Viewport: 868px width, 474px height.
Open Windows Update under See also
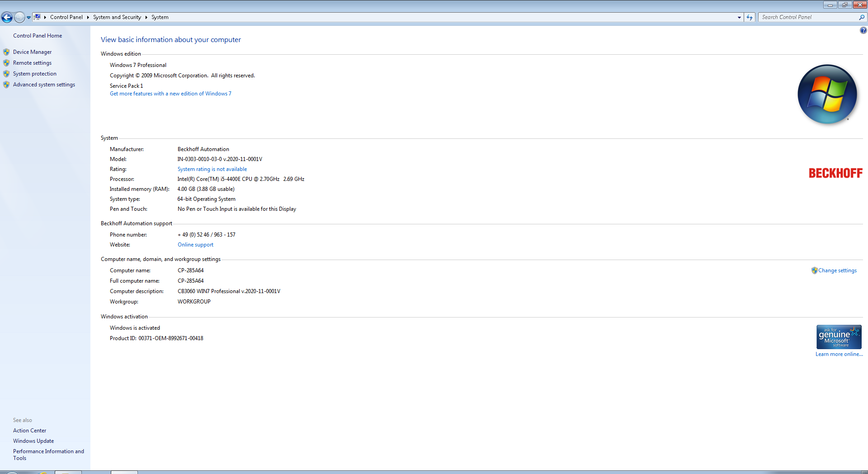33,441
